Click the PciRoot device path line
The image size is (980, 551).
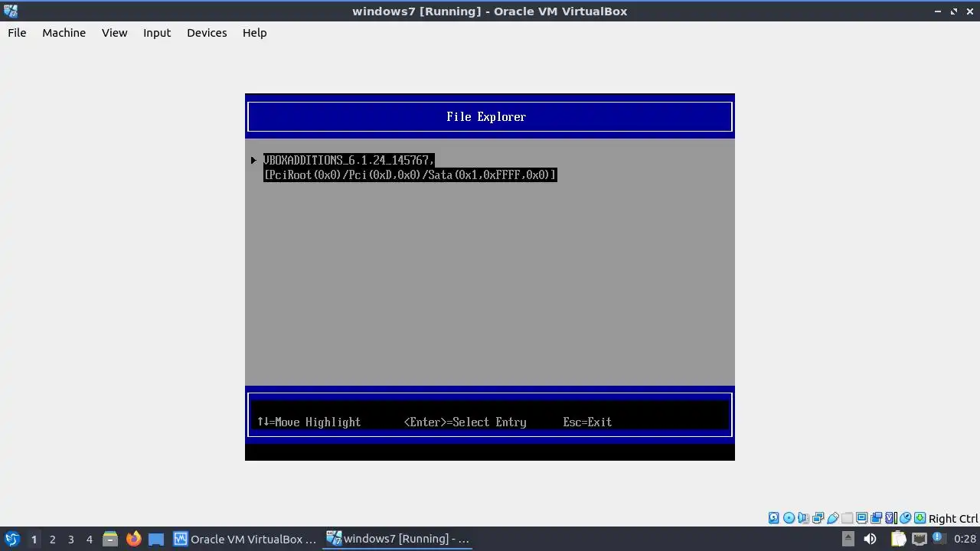click(x=410, y=175)
